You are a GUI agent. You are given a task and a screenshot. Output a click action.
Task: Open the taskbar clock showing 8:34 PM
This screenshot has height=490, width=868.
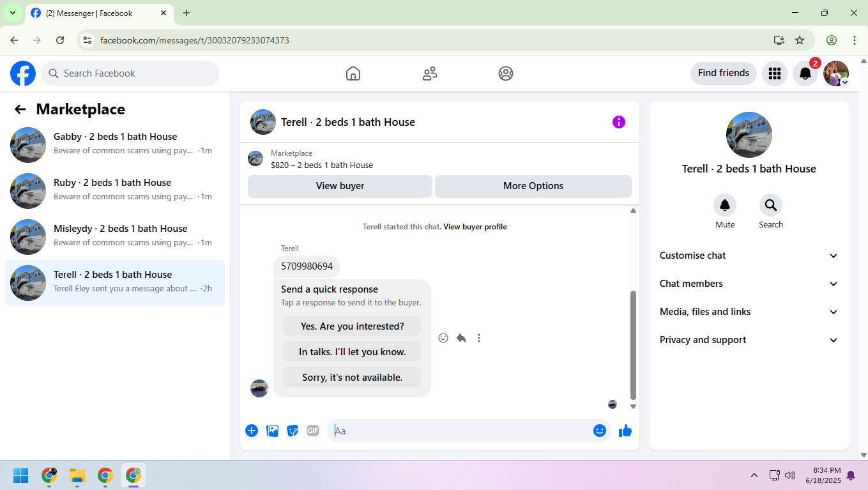(x=823, y=475)
